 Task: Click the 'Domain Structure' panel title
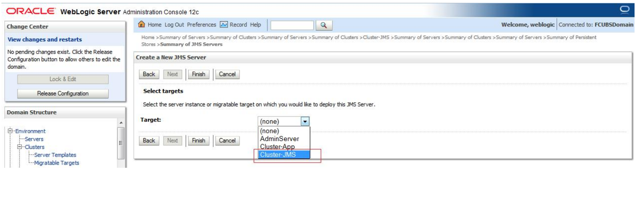point(32,112)
